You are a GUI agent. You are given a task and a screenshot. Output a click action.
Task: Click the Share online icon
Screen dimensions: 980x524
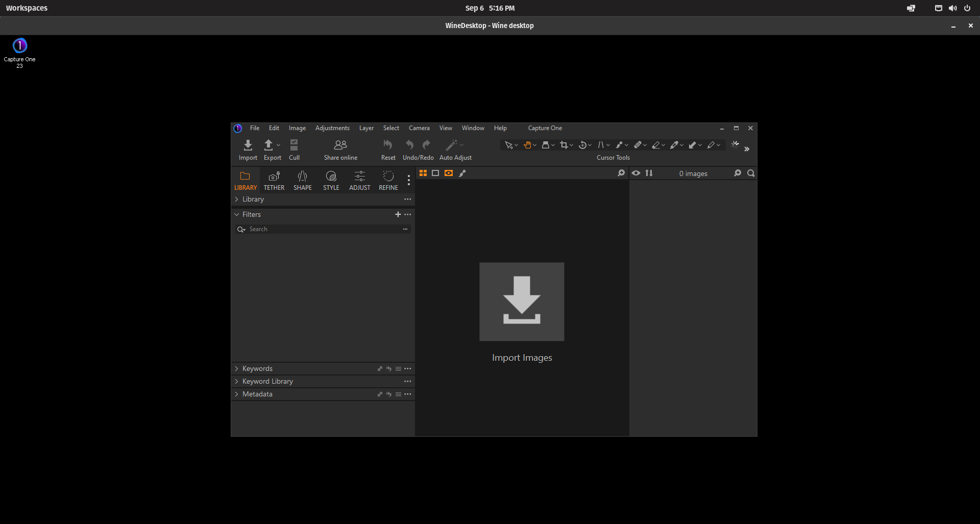pyautogui.click(x=340, y=145)
